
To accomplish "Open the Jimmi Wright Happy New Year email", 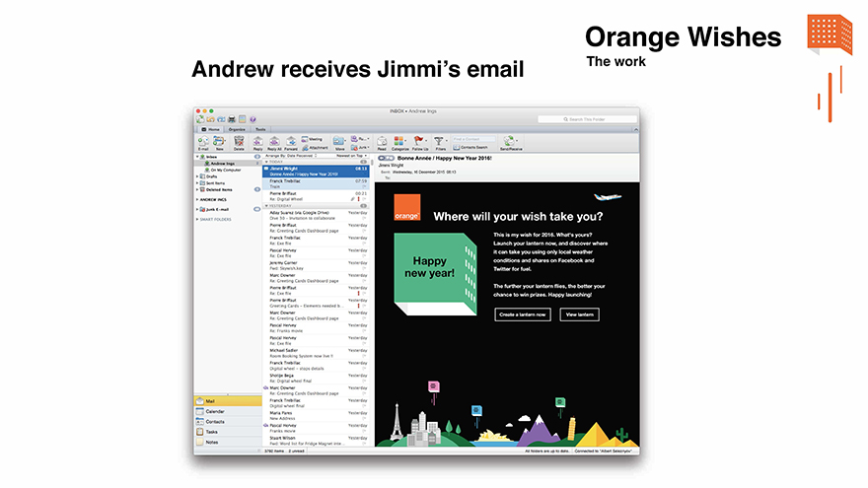I will click(316, 171).
